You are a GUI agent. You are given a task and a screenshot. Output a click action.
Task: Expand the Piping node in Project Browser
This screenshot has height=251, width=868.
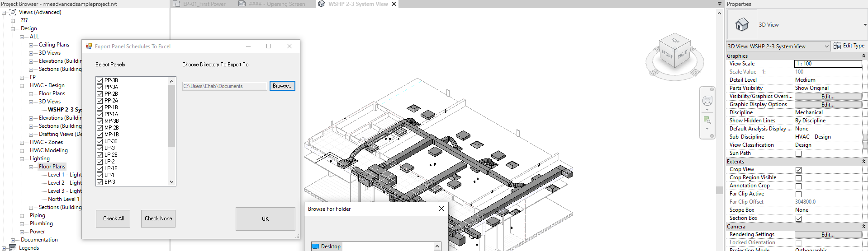tap(22, 216)
